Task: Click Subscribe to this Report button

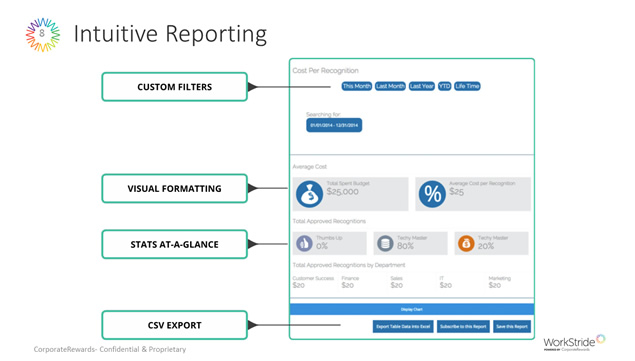Action: coord(463,327)
